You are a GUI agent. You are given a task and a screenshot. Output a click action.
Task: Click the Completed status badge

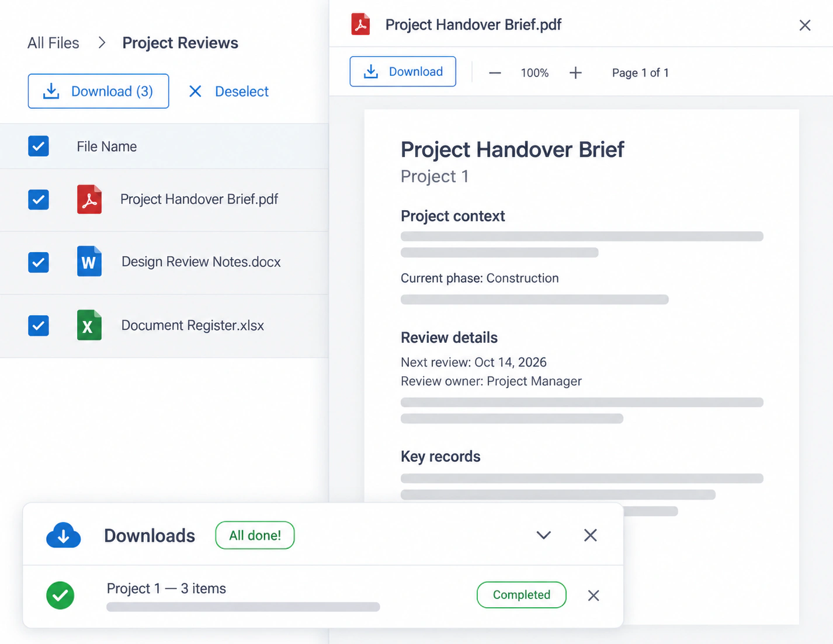click(x=522, y=595)
